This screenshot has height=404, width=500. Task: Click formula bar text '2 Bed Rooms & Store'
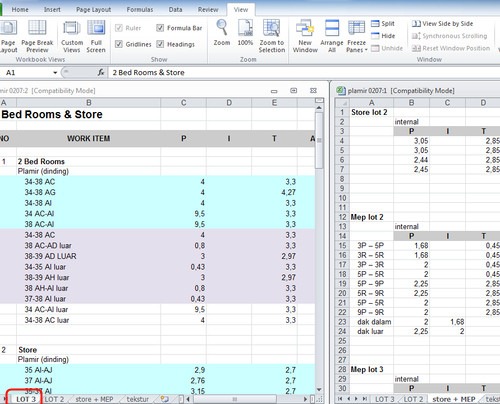(x=148, y=73)
